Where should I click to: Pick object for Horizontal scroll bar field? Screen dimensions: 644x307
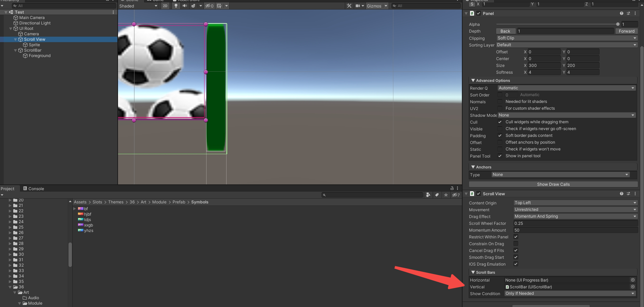coord(633,280)
